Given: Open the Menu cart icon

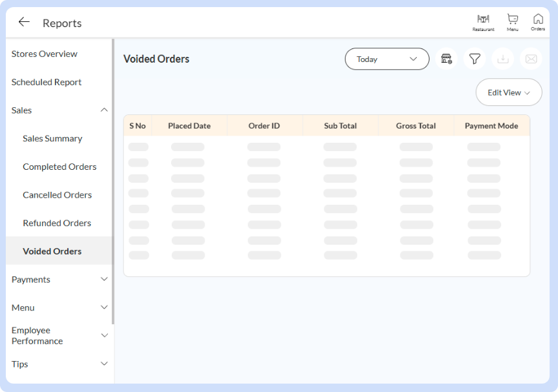Looking at the screenshot, I should pyautogui.click(x=512, y=22).
